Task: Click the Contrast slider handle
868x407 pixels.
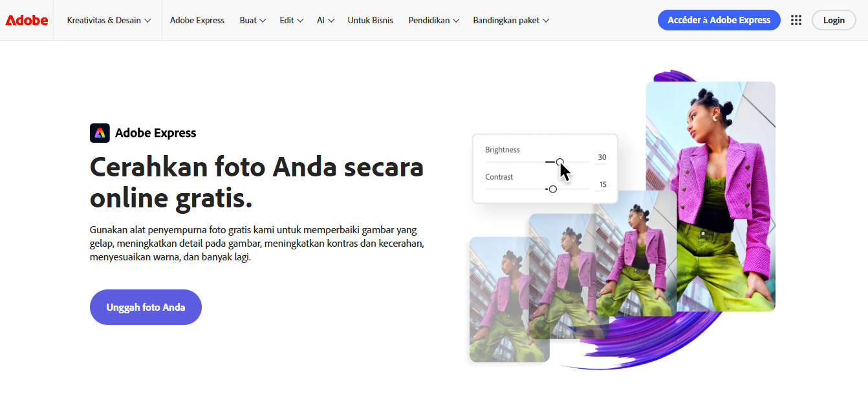Action: 552,189
